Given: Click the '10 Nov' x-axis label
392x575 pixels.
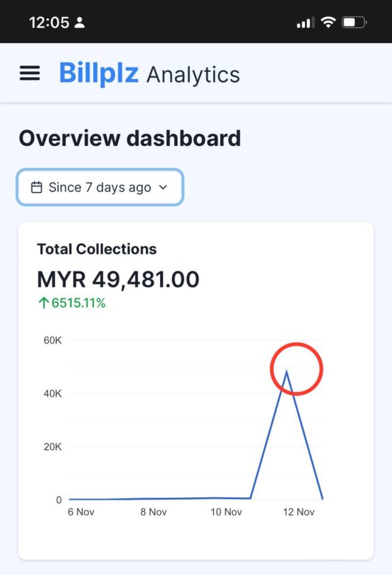Looking at the screenshot, I should point(226,512).
